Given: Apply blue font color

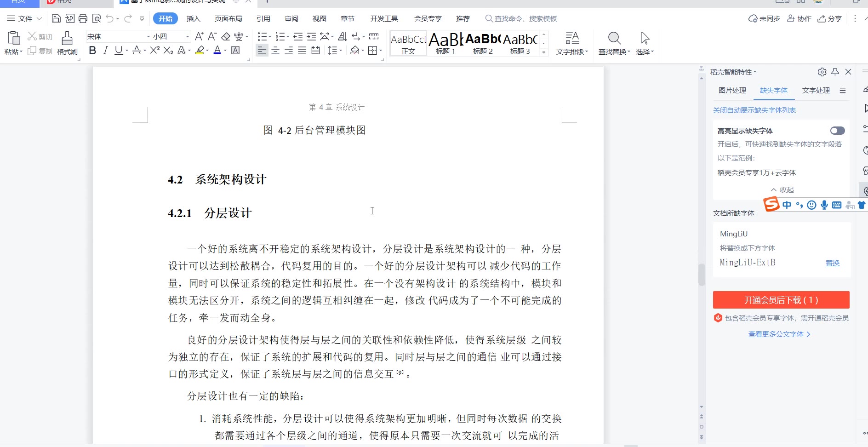Looking at the screenshot, I should (217, 50).
